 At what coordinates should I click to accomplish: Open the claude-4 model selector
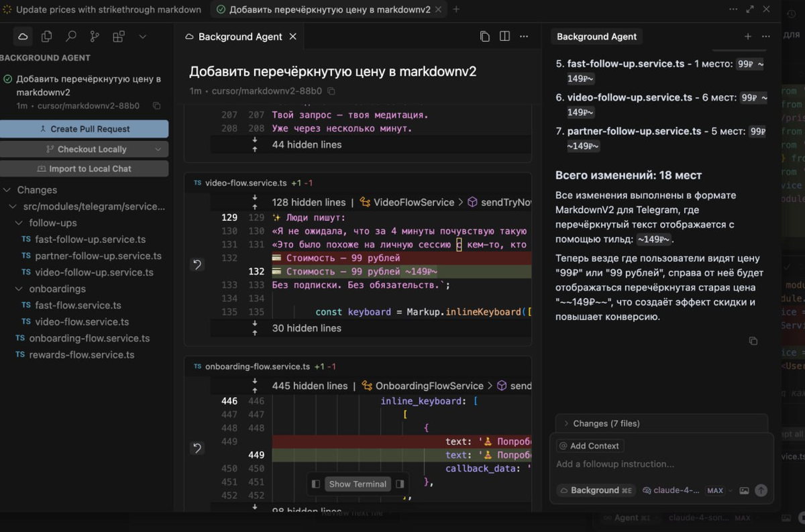(x=671, y=490)
